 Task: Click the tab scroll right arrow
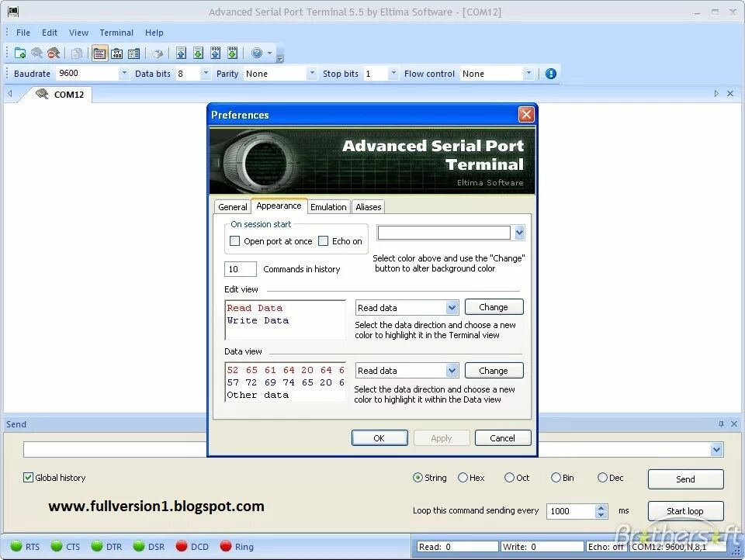[x=716, y=94]
